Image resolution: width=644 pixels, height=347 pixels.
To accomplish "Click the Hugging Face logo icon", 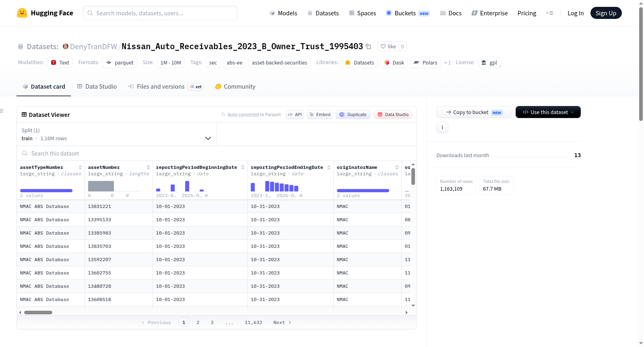I will (x=22, y=13).
